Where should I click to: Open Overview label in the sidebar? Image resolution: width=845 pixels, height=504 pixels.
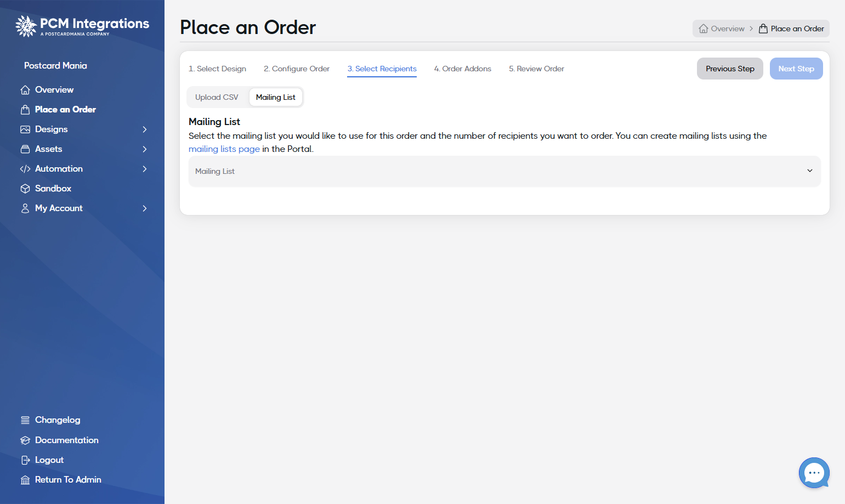tap(54, 90)
